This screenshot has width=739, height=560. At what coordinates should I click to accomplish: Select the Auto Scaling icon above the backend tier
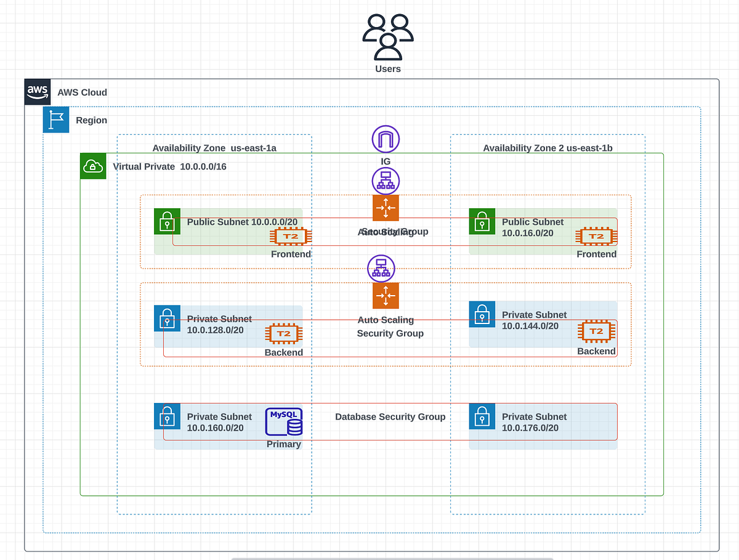[386, 296]
